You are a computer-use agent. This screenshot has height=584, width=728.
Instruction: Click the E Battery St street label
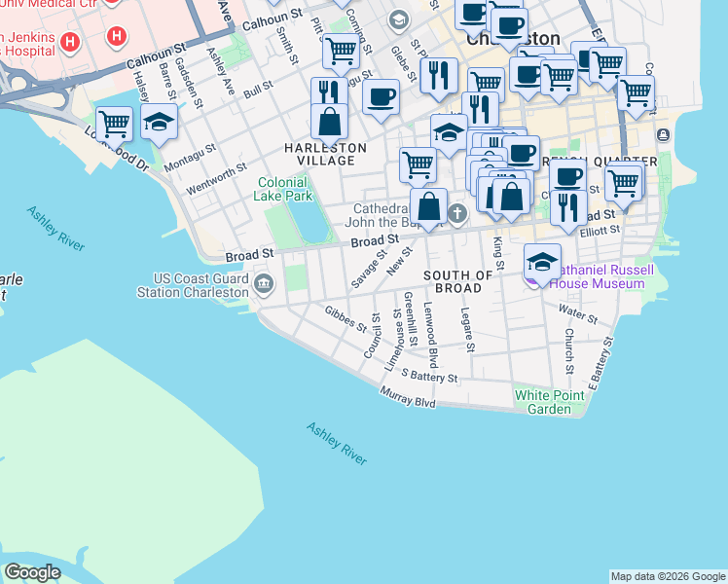click(601, 363)
